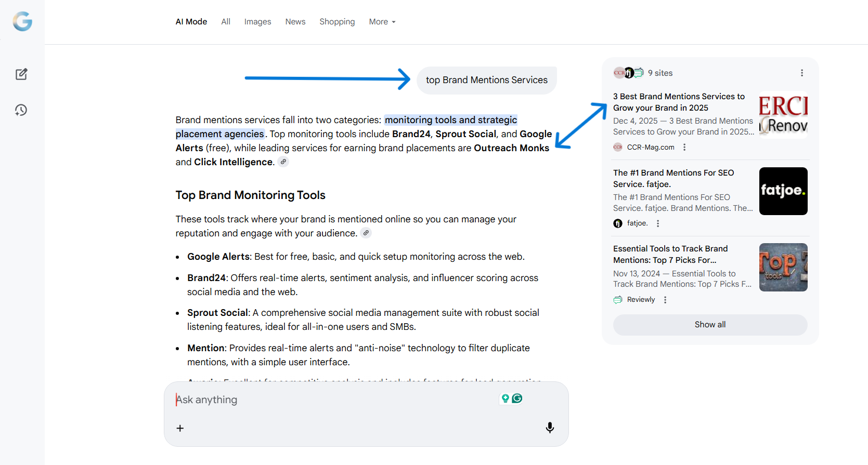Click the CCR-Mag.com source name

tap(651, 147)
